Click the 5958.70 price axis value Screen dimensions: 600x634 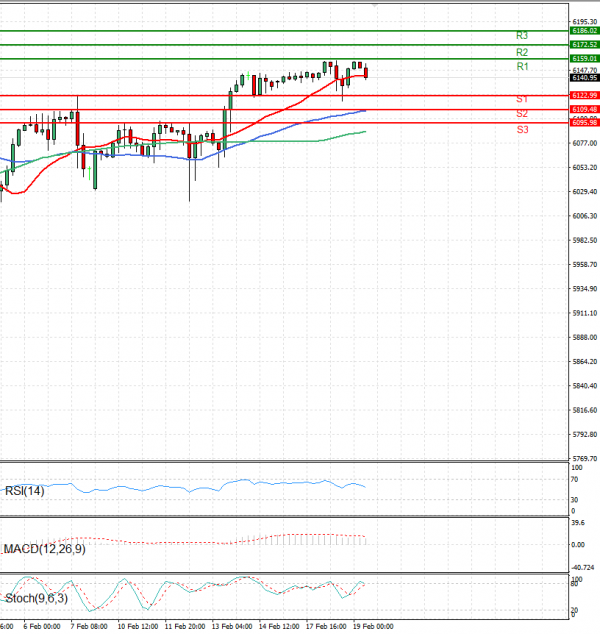tap(585, 264)
